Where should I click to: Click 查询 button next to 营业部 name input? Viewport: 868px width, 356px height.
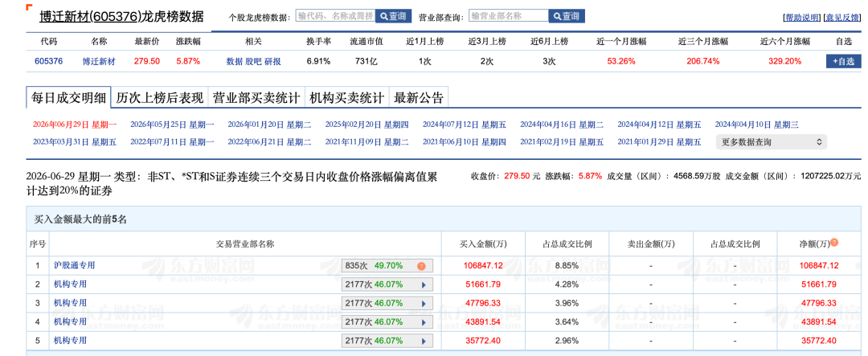[567, 16]
